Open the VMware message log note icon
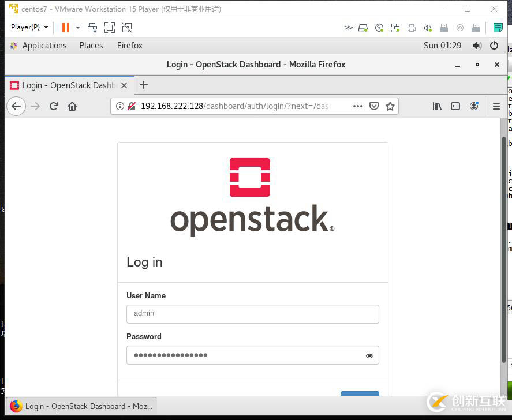Screen dimensions: 512x420 pyautogui.click(x=498, y=28)
